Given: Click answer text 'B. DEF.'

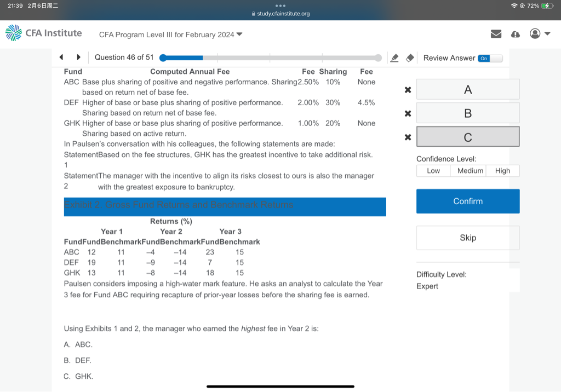Looking at the screenshot, I should tap(77, 360).
